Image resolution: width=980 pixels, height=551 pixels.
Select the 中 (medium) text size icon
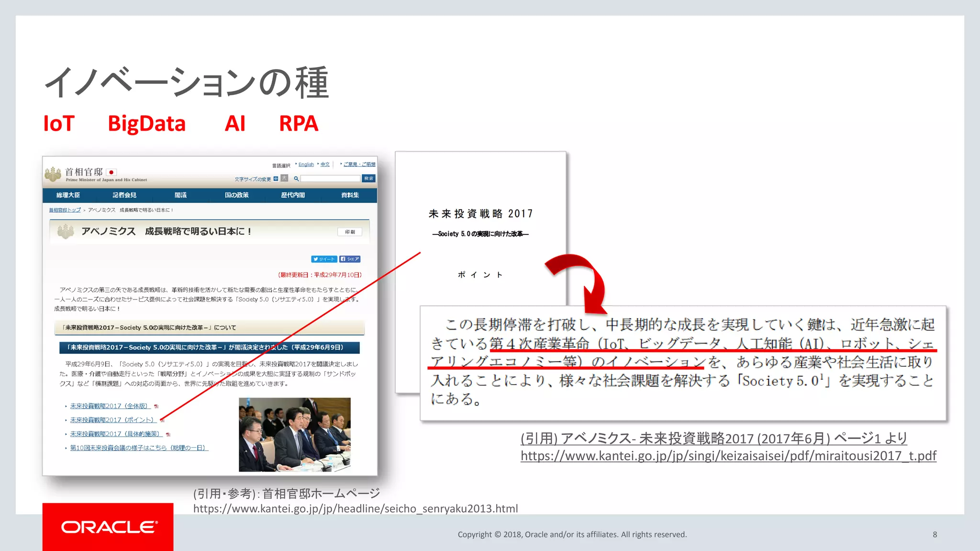point(276,179)
